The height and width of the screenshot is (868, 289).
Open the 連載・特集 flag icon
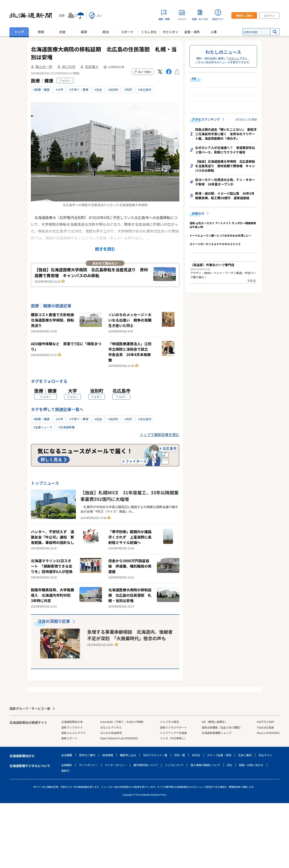[x=164, y=13]
